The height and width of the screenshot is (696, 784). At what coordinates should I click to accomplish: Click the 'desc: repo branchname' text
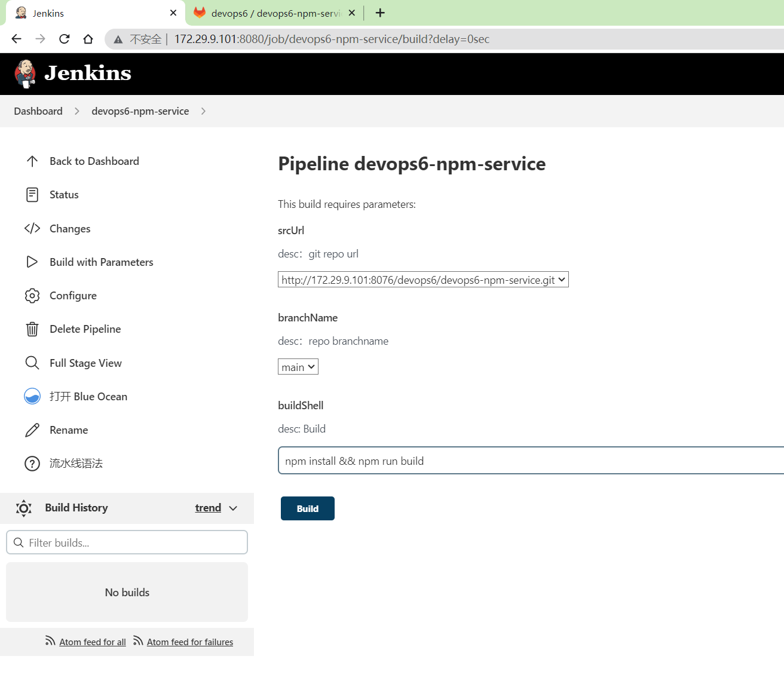[x=333, y=341]
